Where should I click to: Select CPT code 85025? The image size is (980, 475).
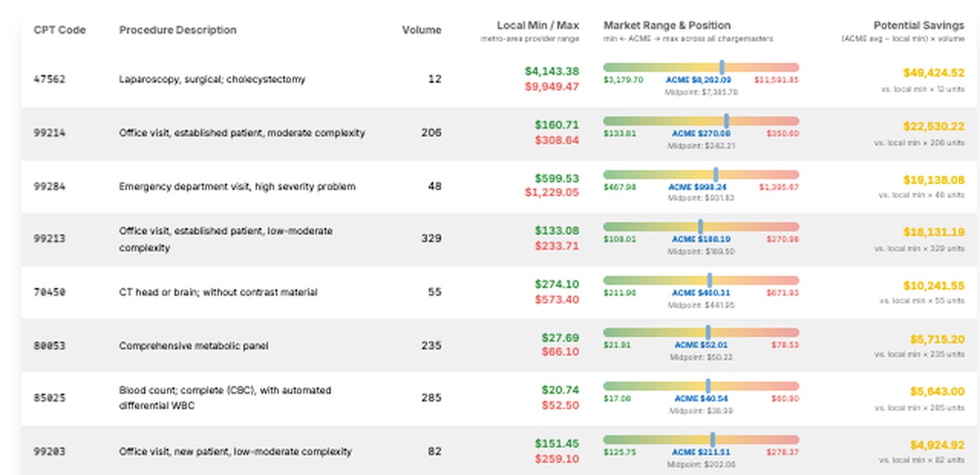[50, 398]
